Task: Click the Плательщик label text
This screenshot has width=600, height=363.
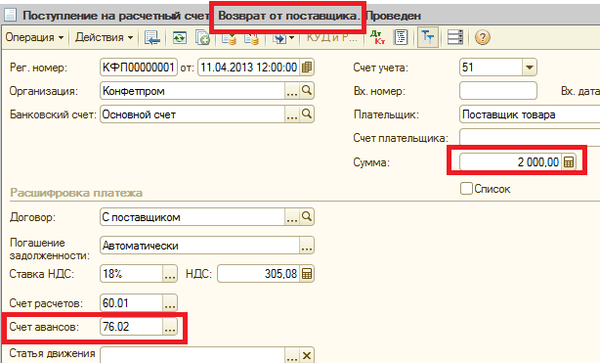Action: [x=386, y=115]
